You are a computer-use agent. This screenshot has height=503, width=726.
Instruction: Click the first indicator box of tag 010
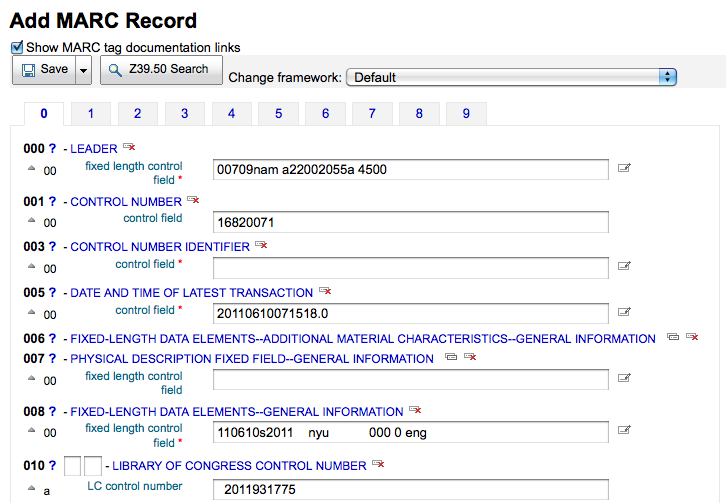pos(72,465)
